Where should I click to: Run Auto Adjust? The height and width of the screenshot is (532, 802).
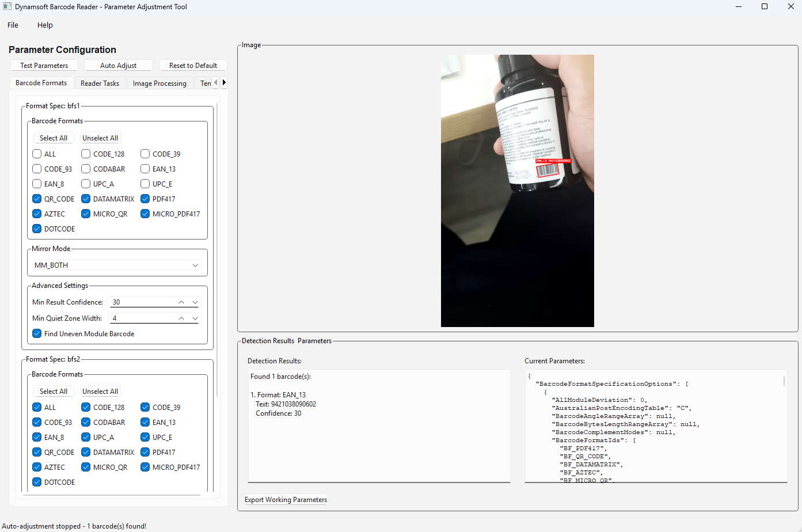pyautogui.click(x=118, y=65)
